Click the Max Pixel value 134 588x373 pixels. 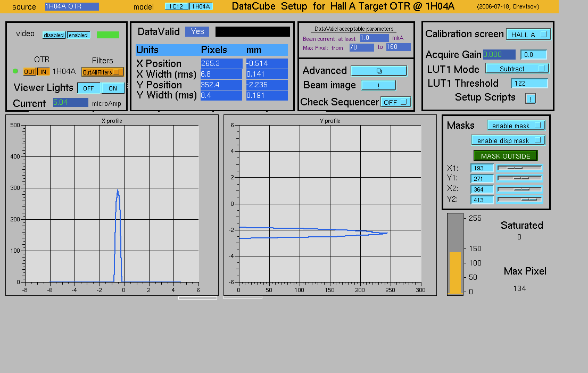point(519,288)
